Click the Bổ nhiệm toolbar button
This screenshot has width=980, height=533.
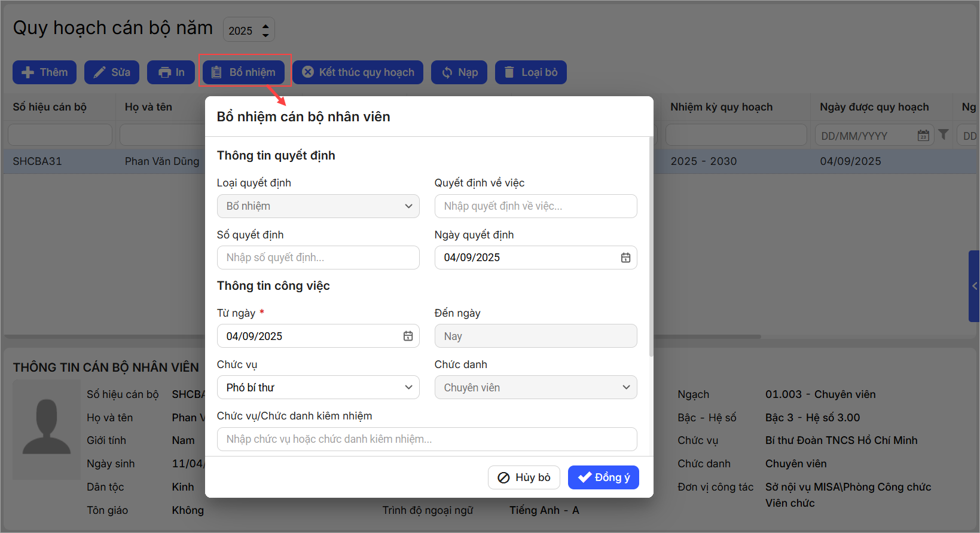(x=243, y=72)
